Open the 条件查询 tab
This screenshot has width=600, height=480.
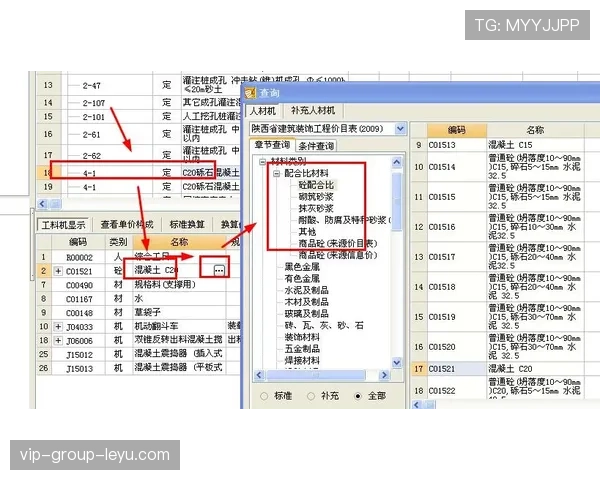[316, 146]
